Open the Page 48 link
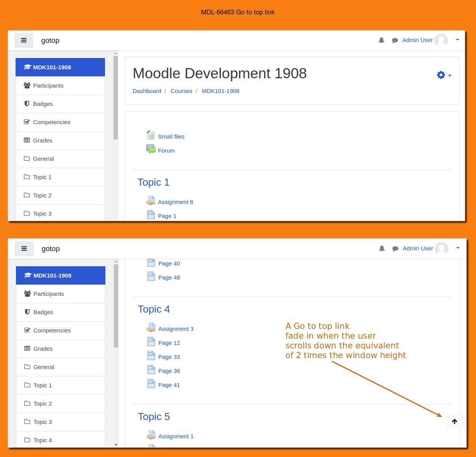476x457 pixels. click(169, 278)
